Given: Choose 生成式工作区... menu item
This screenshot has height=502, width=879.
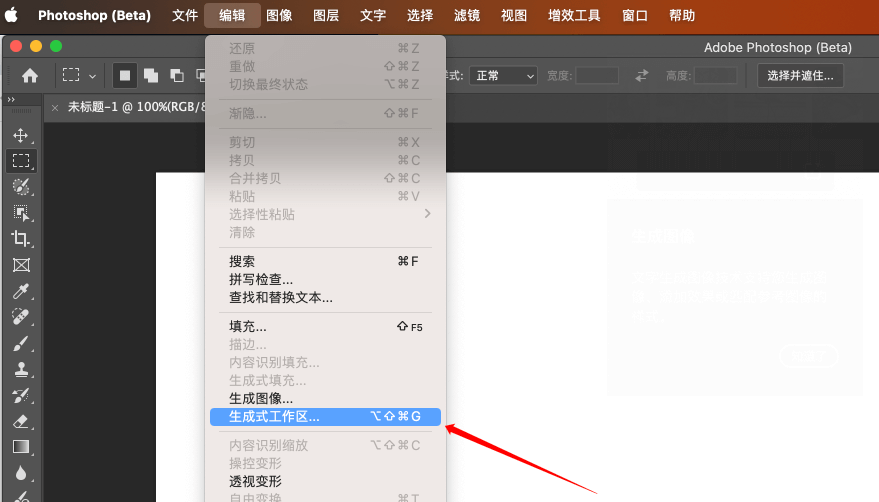Looking at the screenshot, I should [325, 417].
